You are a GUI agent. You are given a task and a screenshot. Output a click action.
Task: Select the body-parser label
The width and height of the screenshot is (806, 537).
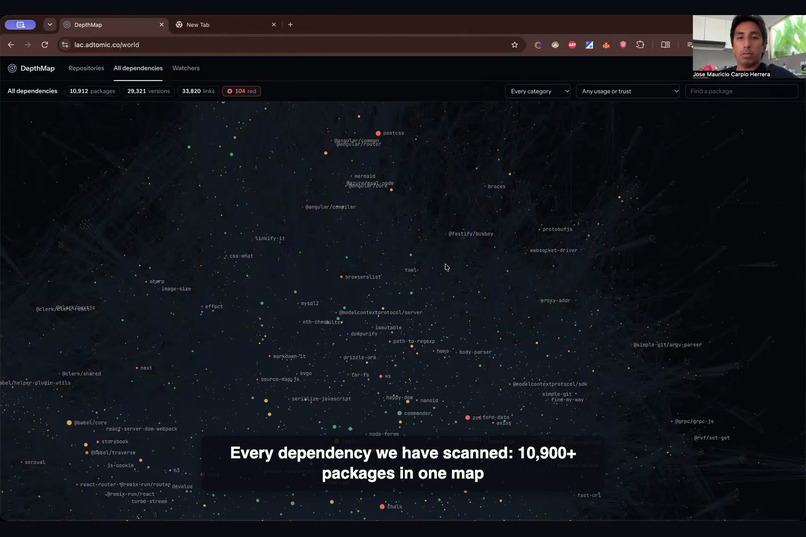pos(475,353)
